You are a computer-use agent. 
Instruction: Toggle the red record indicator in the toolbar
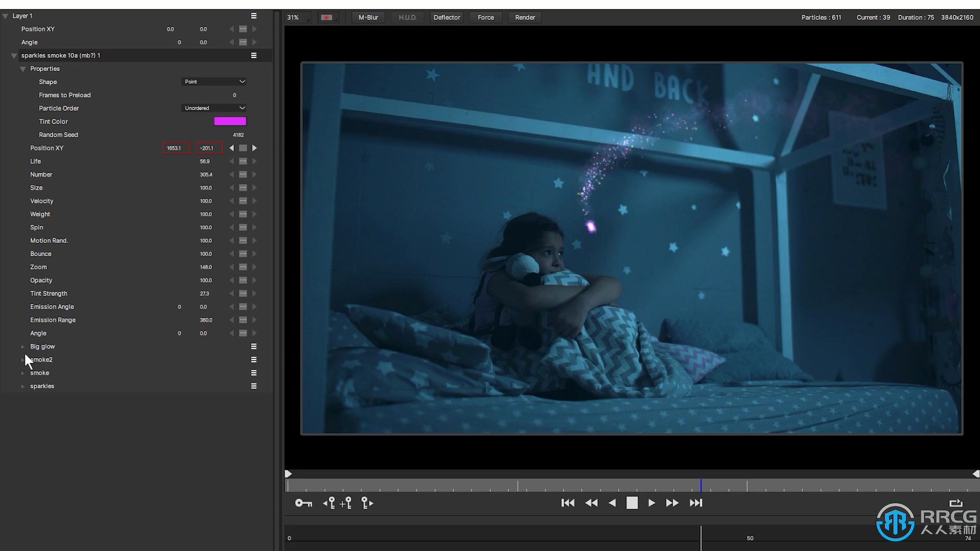point(326,17)
